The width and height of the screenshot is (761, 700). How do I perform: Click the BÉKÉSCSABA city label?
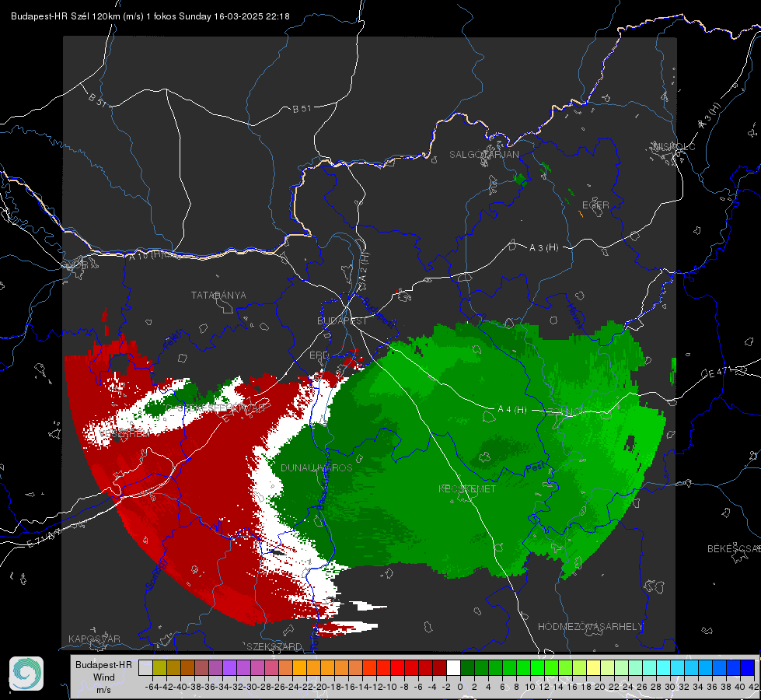[x=734, y=549]
